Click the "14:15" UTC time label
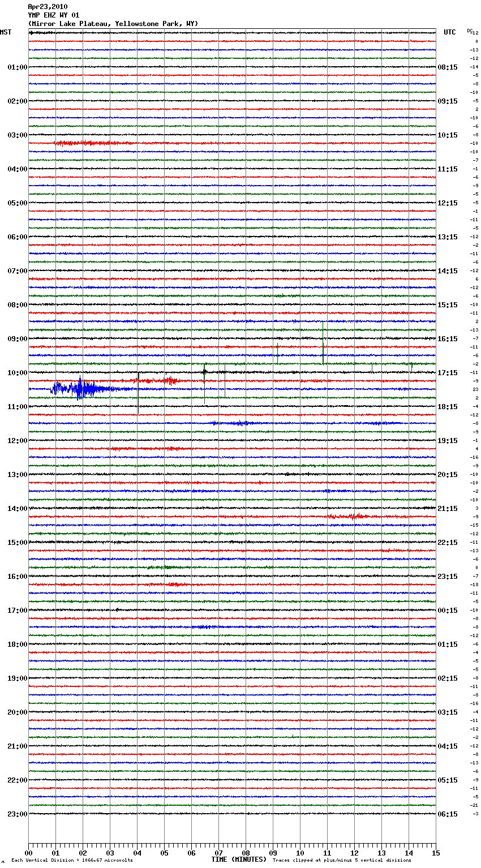Viewport: 481px width, 868px height. tap(448, 271)
